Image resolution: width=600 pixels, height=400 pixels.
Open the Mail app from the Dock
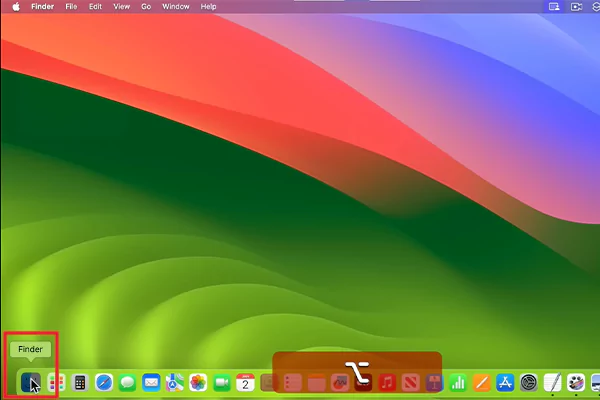pos(151,382)
